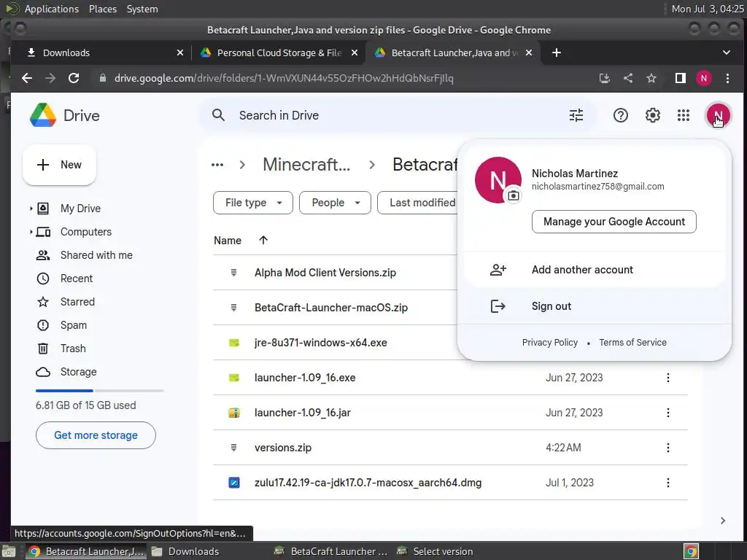Expand My Drive tree arrow

click(31, 209)
